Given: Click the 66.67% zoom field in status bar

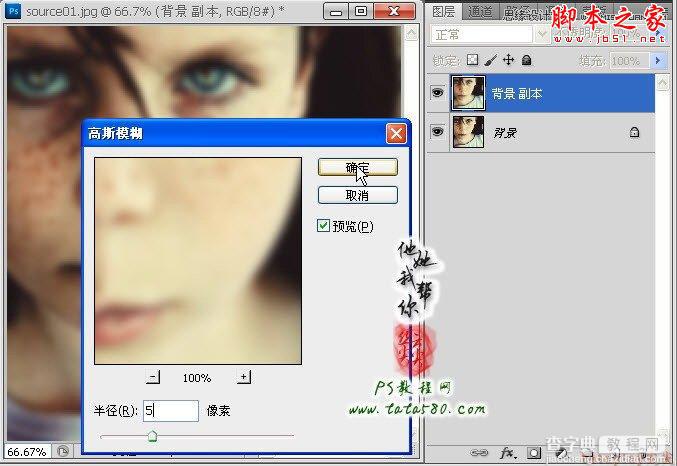Looking at the screenshot, I should pyautogui.click(x=27, y=452).
